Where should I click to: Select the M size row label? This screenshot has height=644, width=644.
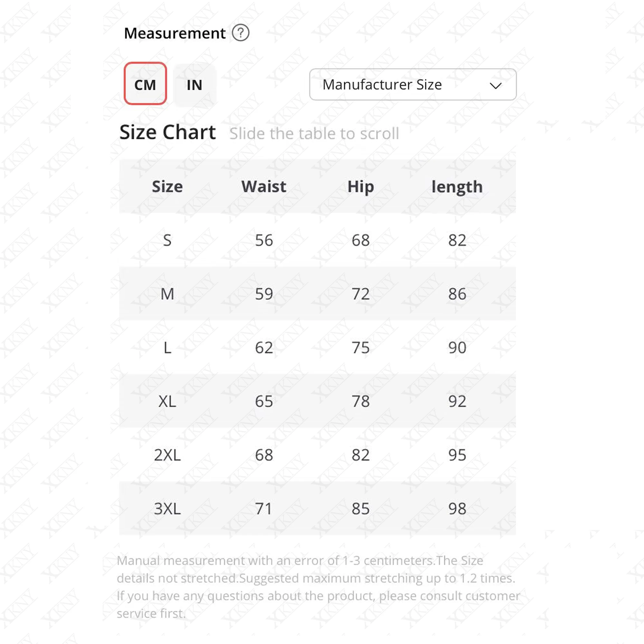click(167, 294)
